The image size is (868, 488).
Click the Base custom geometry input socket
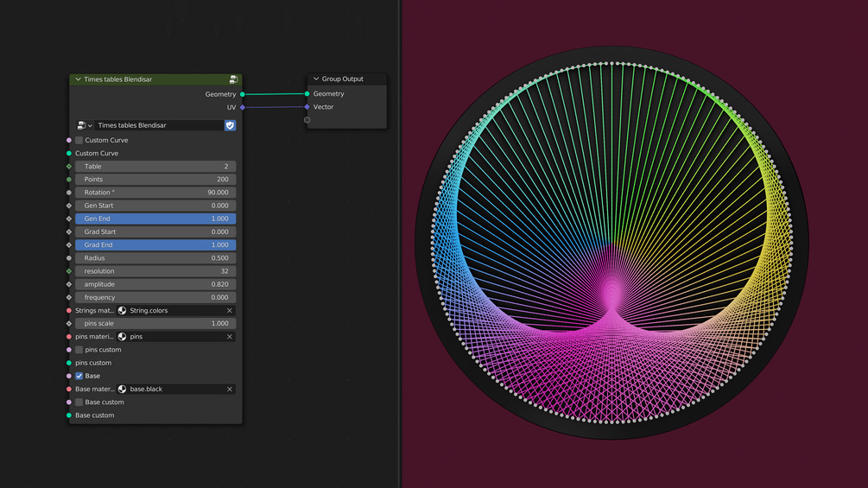(69, 415)
